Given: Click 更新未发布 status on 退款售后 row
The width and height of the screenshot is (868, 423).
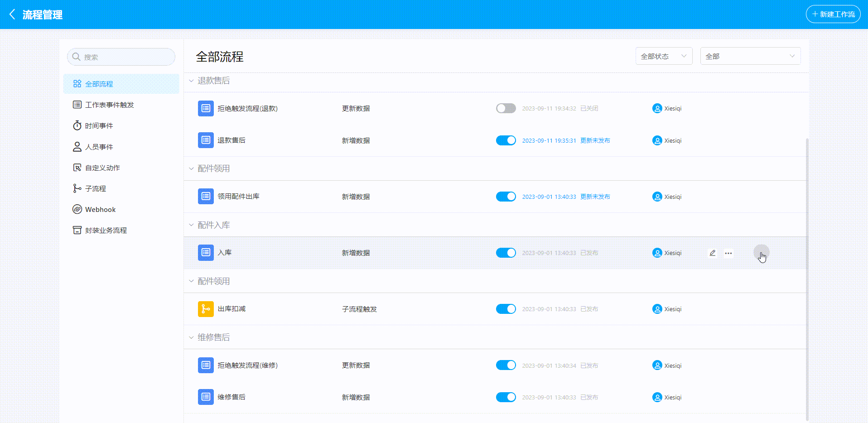Looking at the screenshot, I should 595,140.
